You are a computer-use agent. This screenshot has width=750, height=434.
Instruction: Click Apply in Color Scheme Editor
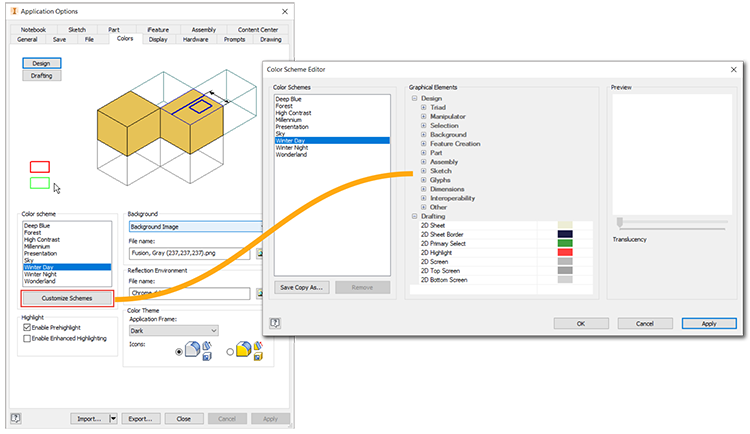click(x=709, y=323)
